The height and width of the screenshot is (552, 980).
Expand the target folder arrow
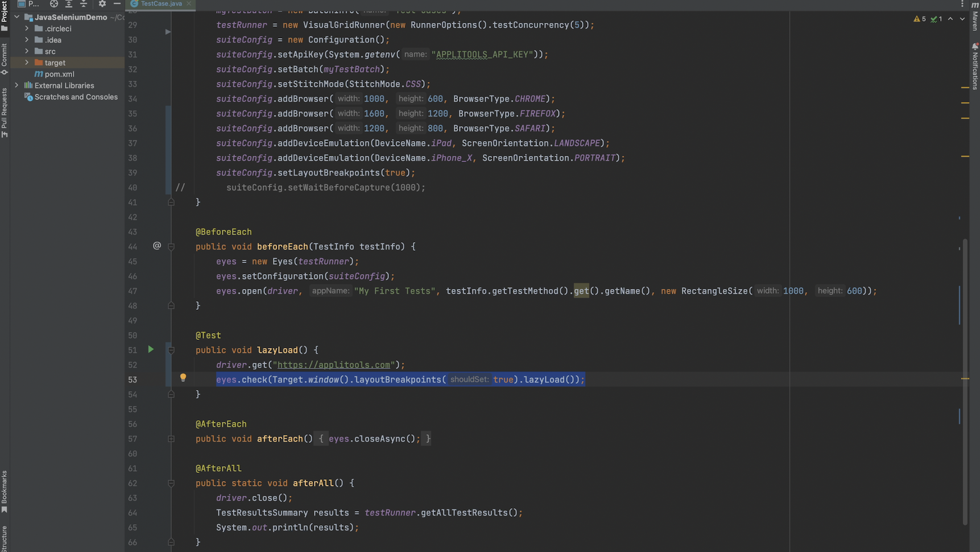pyautogui.click(x=27, y=63)
